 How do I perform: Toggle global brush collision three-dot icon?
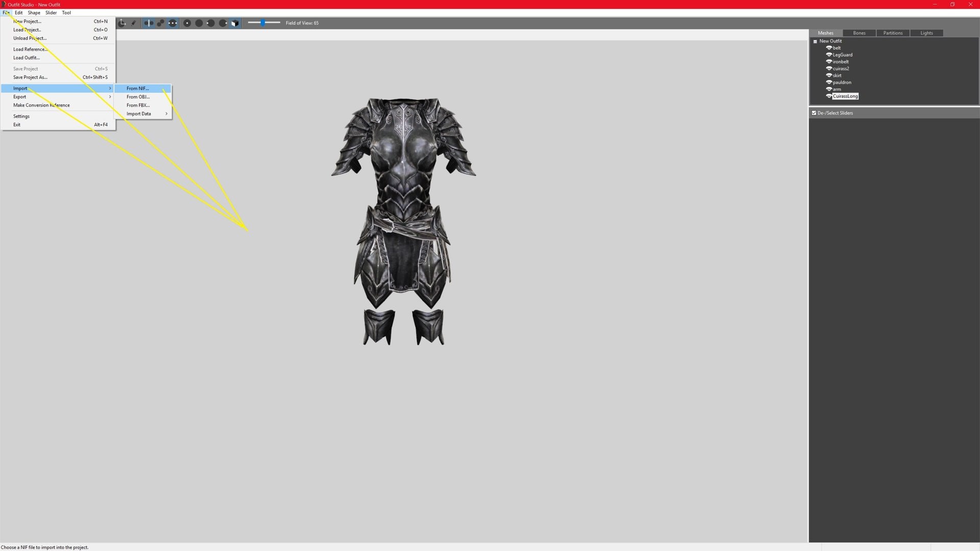173,23
